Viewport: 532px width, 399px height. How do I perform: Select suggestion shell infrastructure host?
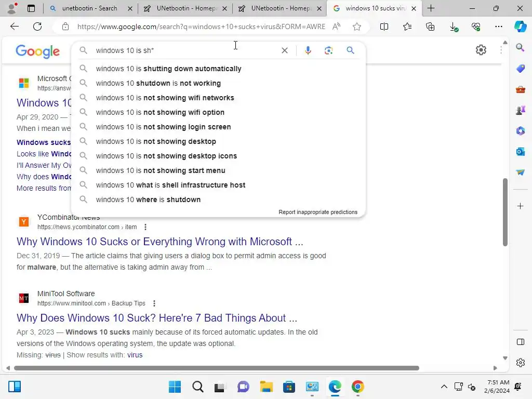(219, 185)
